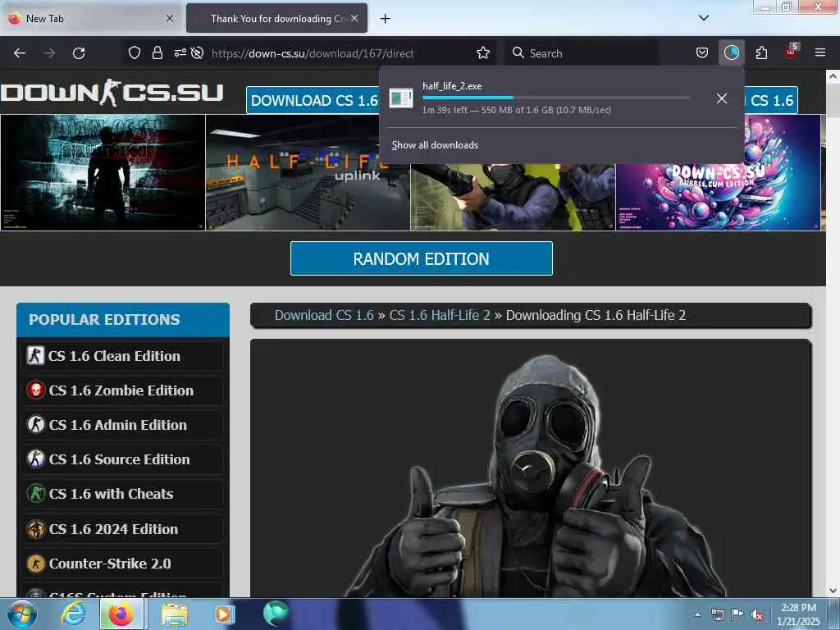Click the DOWN-CS.SU site logo
This screenshot has height=630, width=840.
112,93
